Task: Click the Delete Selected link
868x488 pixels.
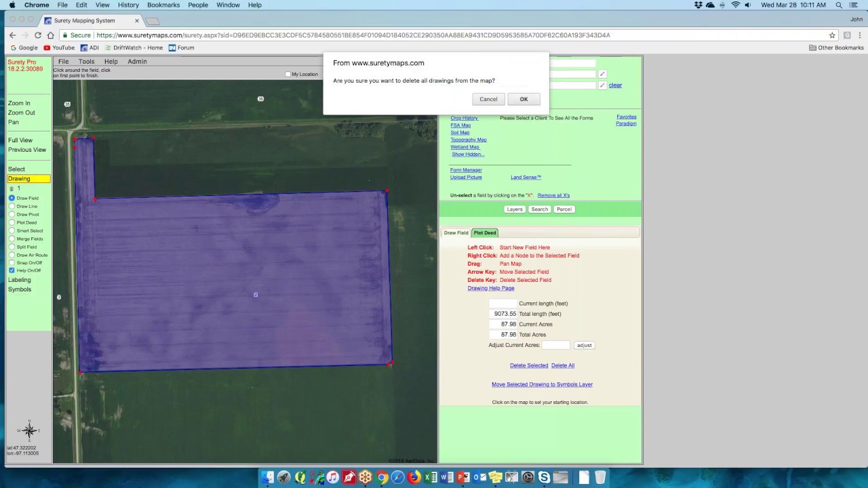Action: point(529,365)
